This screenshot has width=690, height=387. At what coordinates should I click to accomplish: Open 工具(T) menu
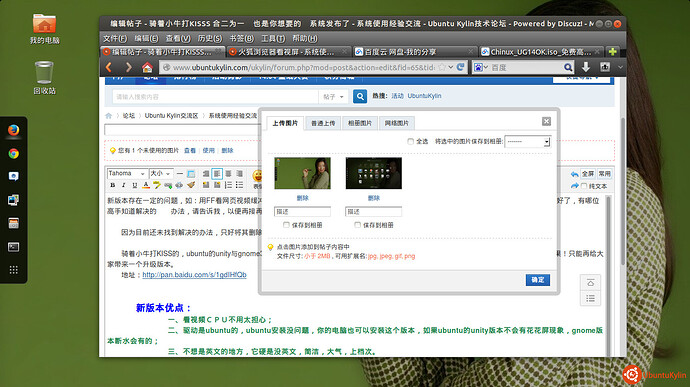tap(273, 38)
